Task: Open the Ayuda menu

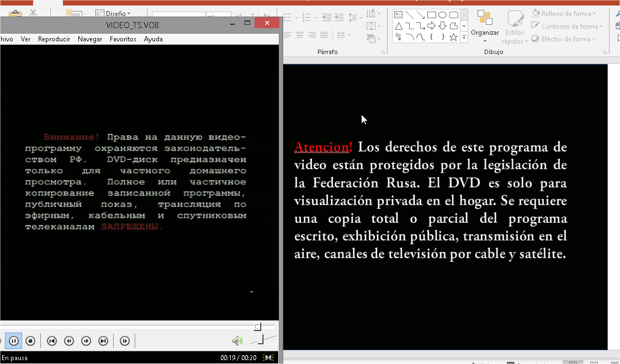Action: pyautogui.click(x=153, y=39)
